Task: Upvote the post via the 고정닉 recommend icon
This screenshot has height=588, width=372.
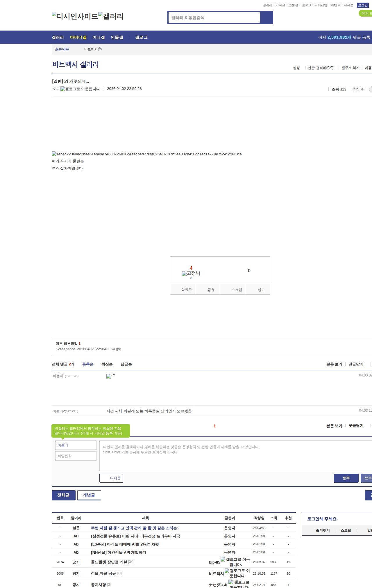Action: tap(191, 273)
